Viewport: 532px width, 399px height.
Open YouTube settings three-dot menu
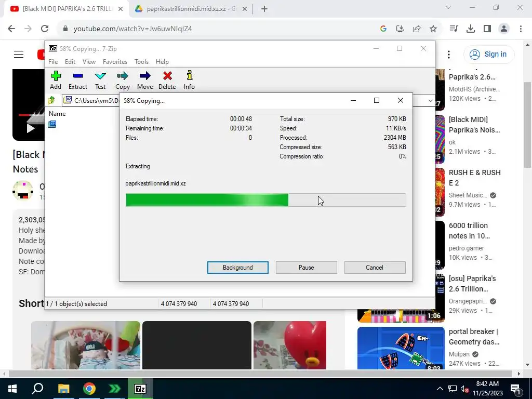coord(448,54)
